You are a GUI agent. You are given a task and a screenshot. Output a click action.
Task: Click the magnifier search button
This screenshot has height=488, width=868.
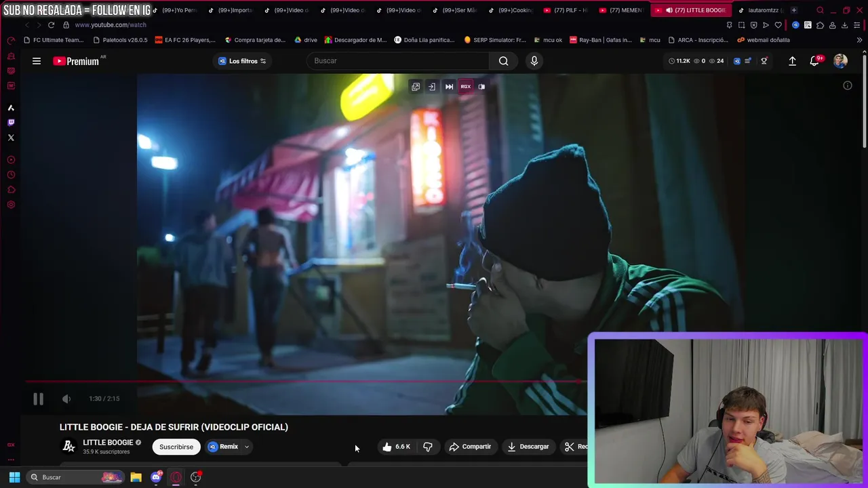tap(503, 61)
